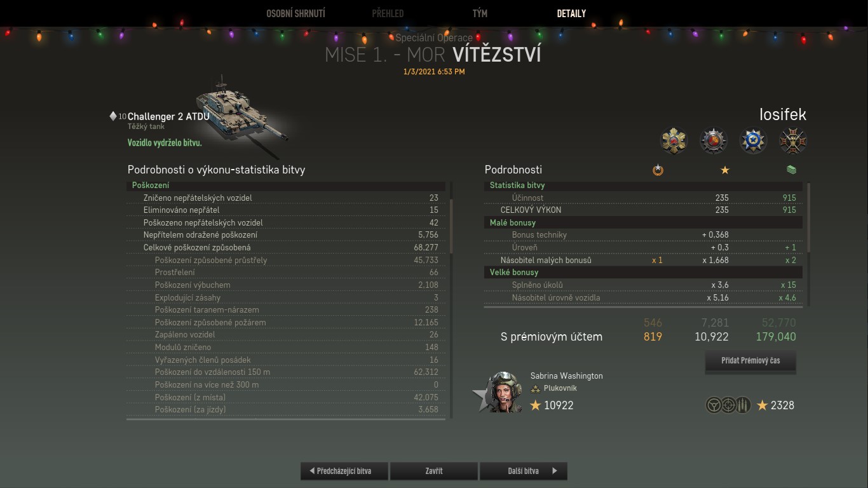The image size is (868, 488).
Task: Click the green credits stack column icon
Action: [791, 170]
